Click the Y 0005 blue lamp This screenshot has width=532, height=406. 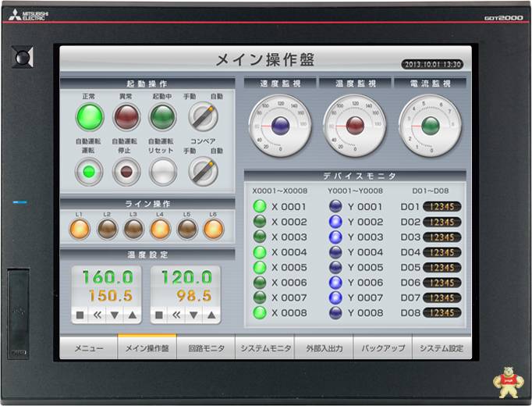[335, 267]
